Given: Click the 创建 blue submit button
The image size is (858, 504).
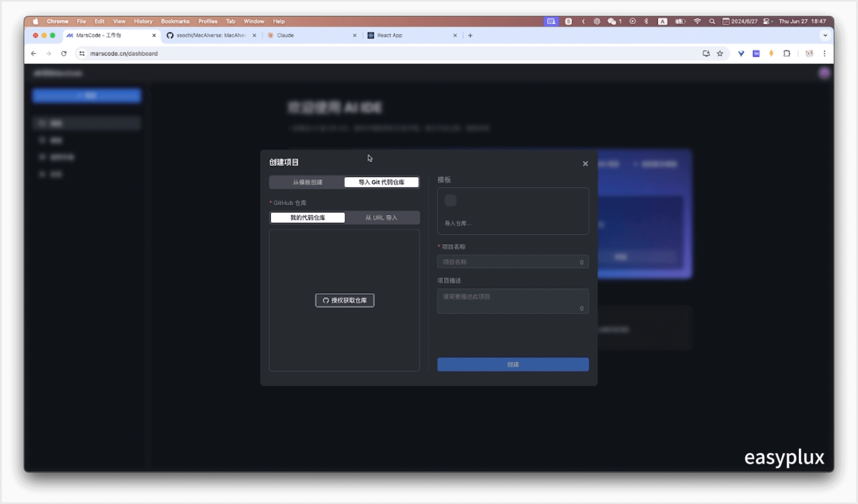Looking at the screenshot, I should coord(513,364).
